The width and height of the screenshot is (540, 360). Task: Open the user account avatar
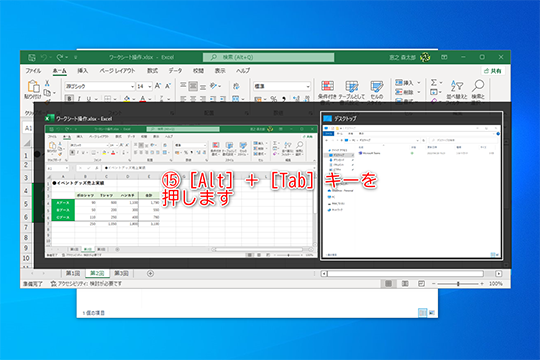click(x=425, y=57)
